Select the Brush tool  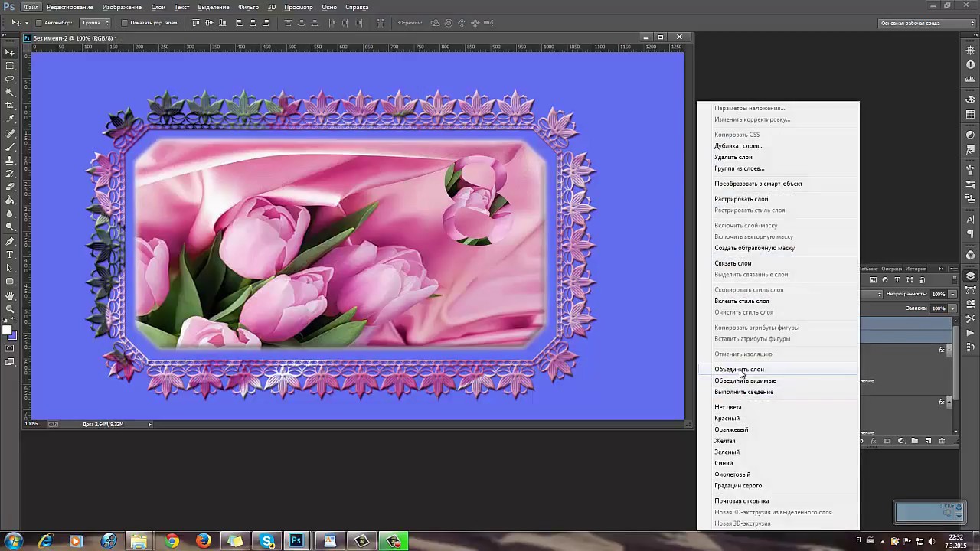[x=10, y=147]
